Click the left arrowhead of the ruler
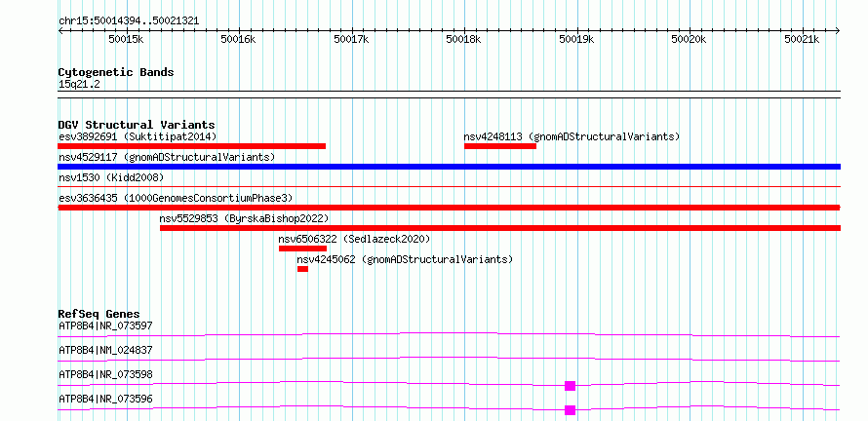 point(60,30)
